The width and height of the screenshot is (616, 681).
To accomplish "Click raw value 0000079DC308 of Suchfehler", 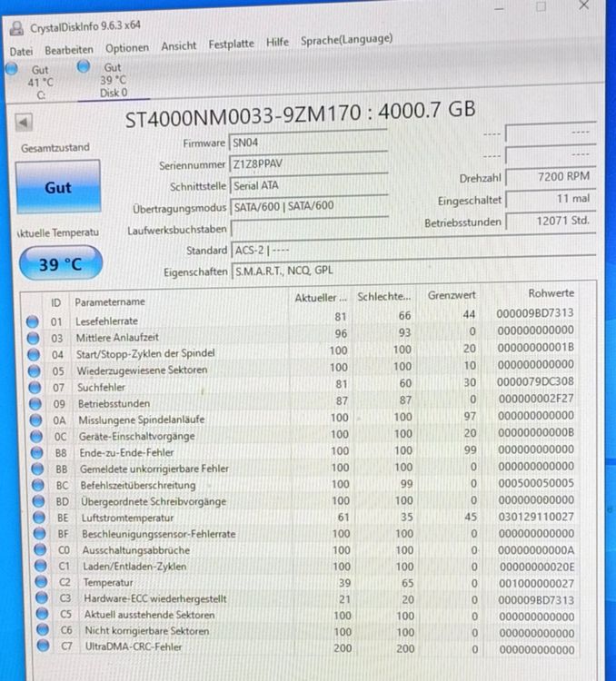I will pos(535,381).
